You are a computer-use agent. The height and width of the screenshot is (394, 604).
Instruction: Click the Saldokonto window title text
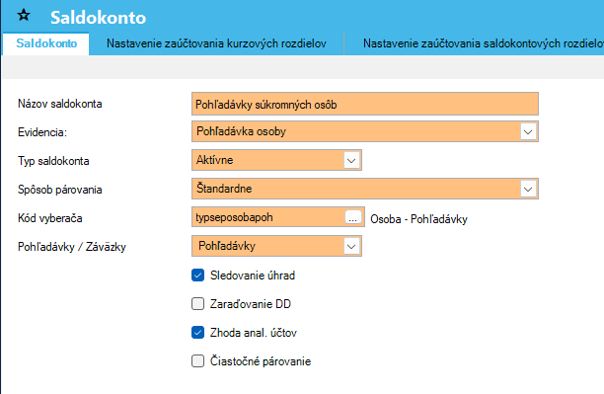pyautogui.click(x=98, y=18)
